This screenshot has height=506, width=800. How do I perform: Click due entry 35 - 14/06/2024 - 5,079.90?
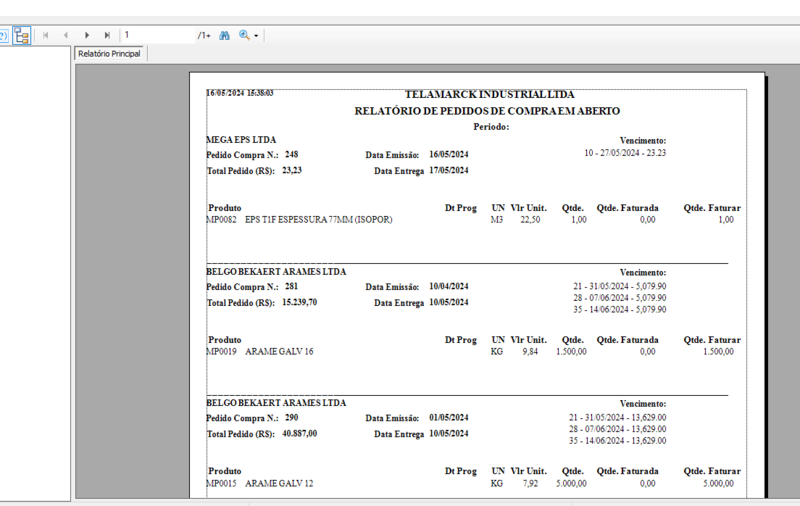(x=619, y=310)
